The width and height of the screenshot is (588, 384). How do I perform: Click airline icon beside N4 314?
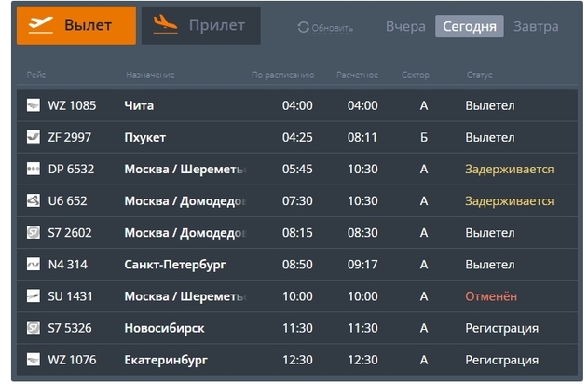pyautogui.click(x=34, y=265)
